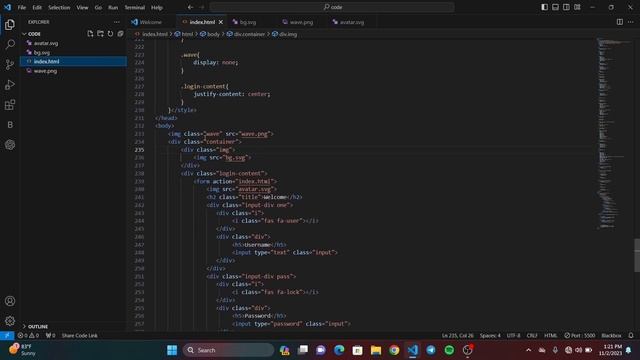Refresh the Explorer file list
Image resolution: width=640 pixels, height=360 pixels.
click(x=110, y=34)
